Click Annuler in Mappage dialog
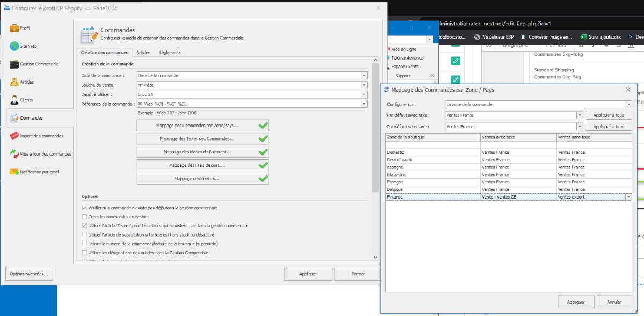Viewport: 644px width, 316px height. (614, 302)
